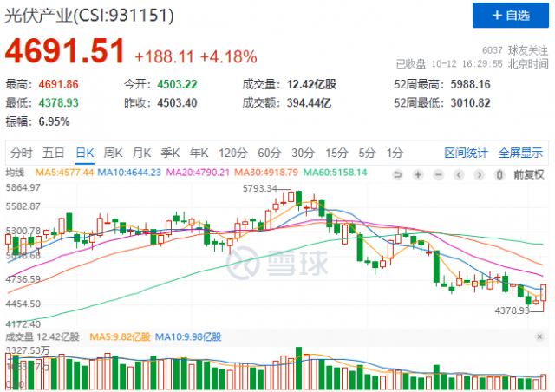Open 全屏显示 fullscreen display
The image size is (555, 392).
tap(520, 153)
